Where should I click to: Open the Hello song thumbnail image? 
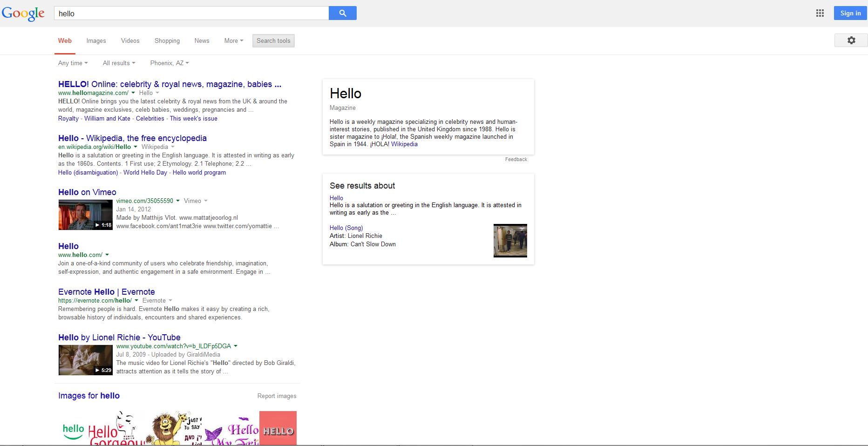coord(510,241)
